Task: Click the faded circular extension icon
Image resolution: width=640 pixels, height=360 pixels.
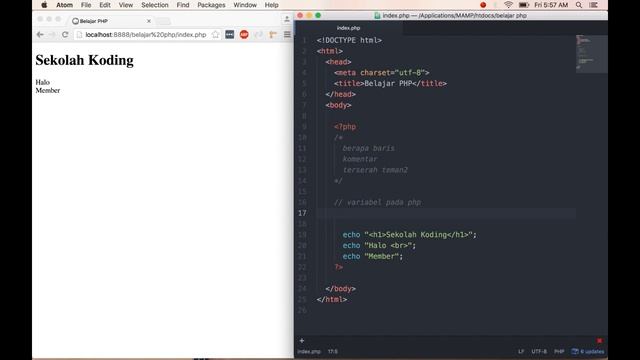Action: pyautogui.click(x=259, y=35)
